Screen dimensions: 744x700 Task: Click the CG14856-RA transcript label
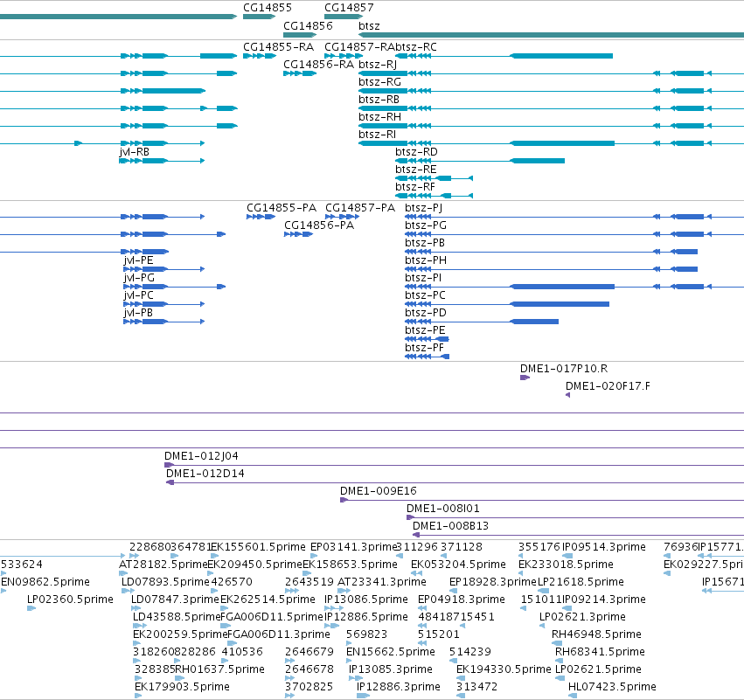pyautogui.click(x=318, y=64)
